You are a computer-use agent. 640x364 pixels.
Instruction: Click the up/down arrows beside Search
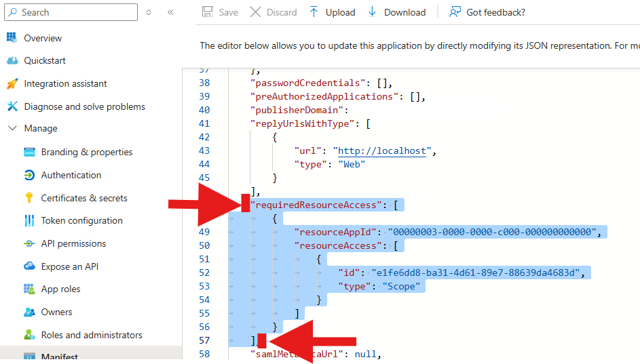coord(149,12)
